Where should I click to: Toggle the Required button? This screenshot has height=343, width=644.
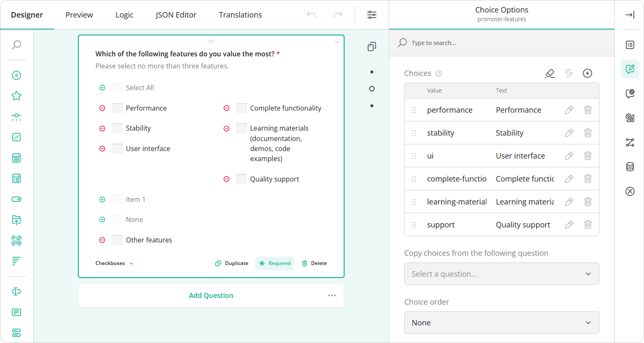click(x=274, y=263)
